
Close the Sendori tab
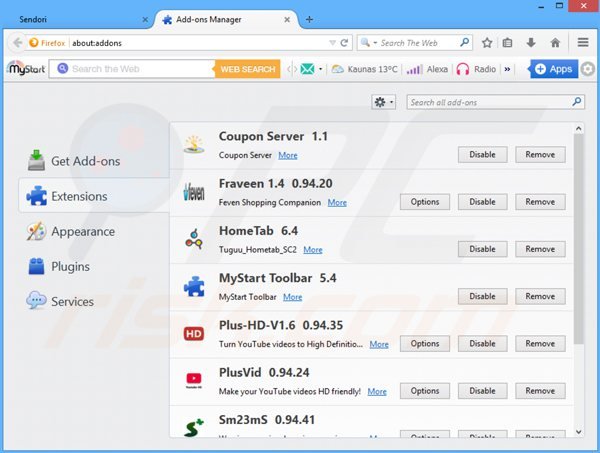click(x=145, y=19)
